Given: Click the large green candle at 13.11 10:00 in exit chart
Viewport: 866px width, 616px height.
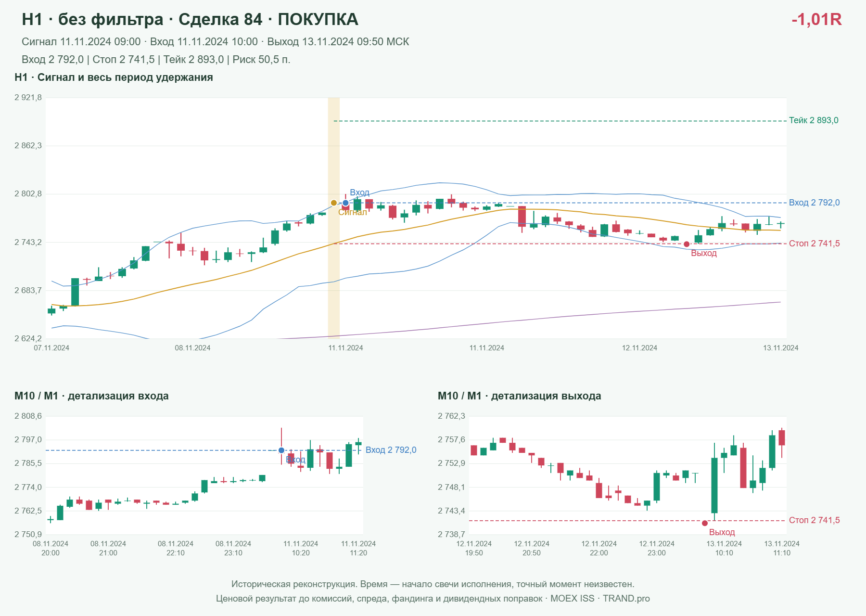Looking at the screenshot, I should pyautogui.click(x=714, y=485).
